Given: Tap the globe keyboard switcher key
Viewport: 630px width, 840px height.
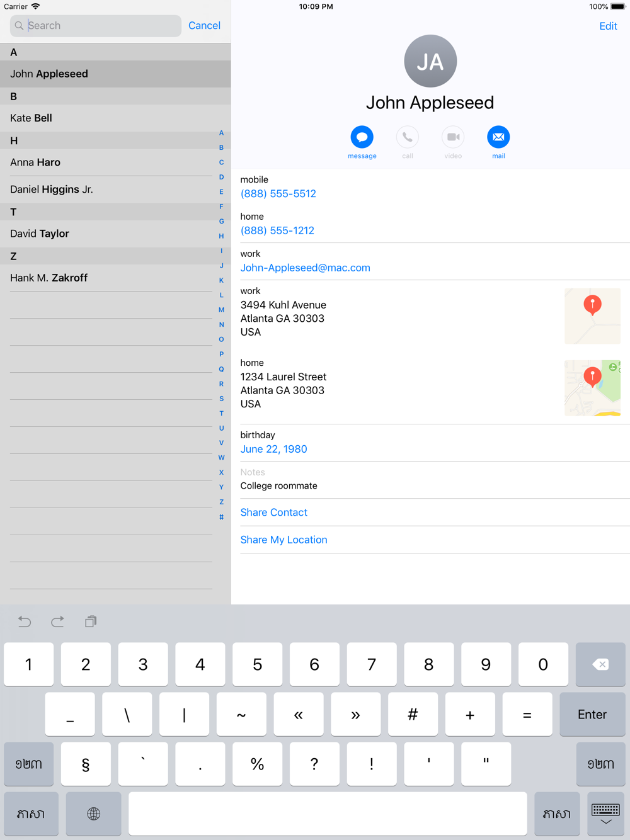Looking at the screenshot, I should click(93, 814).
